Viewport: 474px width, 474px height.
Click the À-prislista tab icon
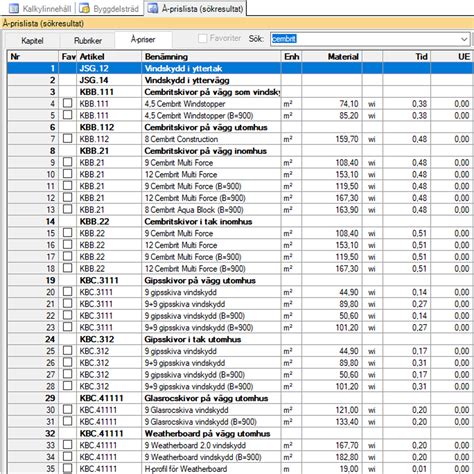click(x=153, y=8)
